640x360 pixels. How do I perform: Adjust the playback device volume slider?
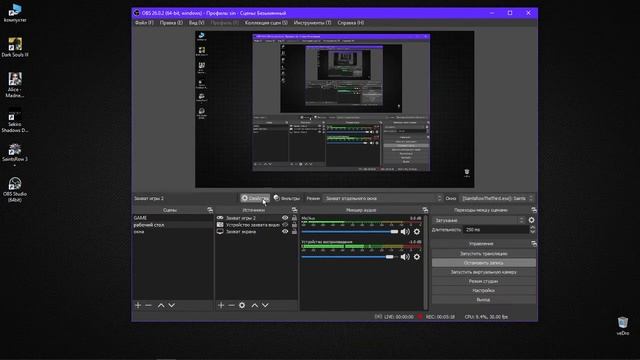350,257
